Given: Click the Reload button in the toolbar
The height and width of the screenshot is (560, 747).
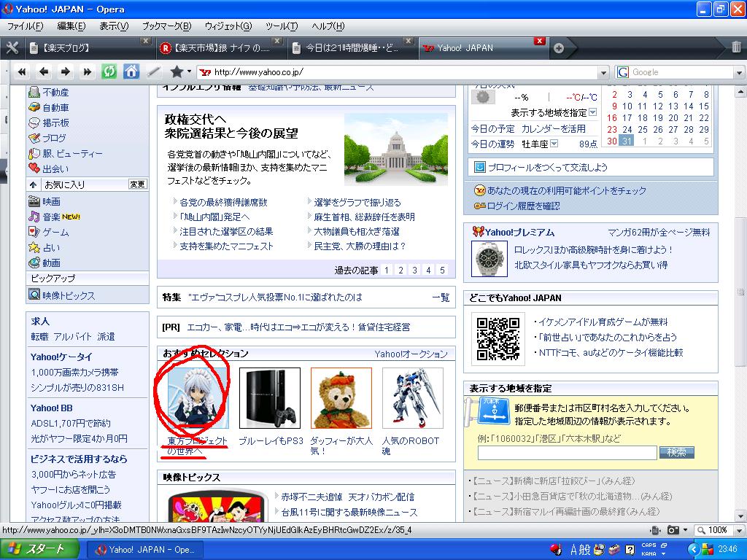Looking at the screenshot, I should 109,71.
